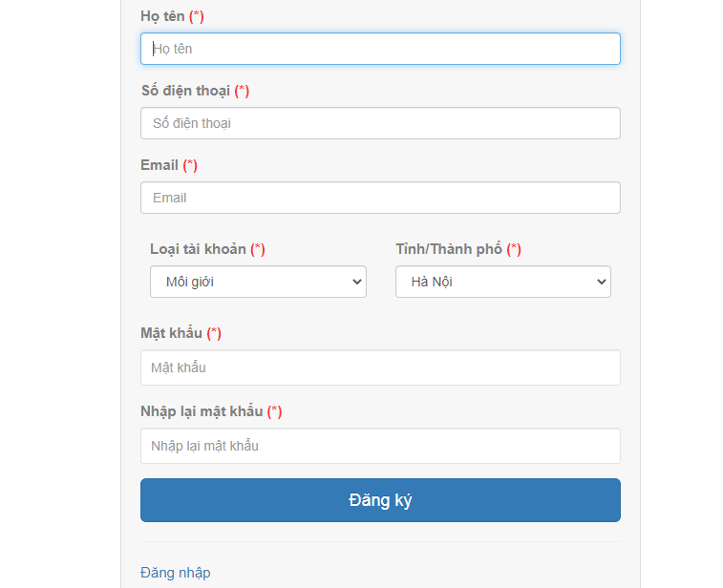Click the Họ tên input field

380,49
